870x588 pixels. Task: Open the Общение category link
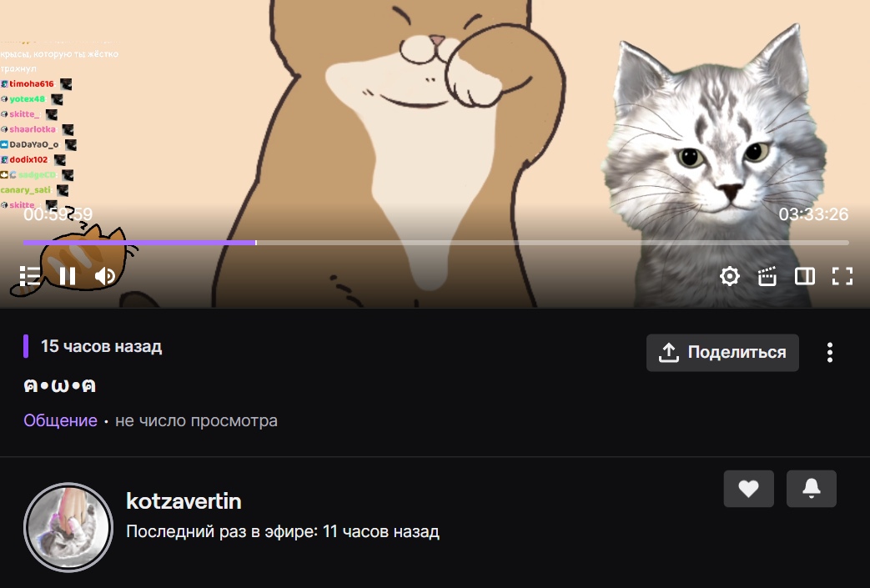coord(61,420)
